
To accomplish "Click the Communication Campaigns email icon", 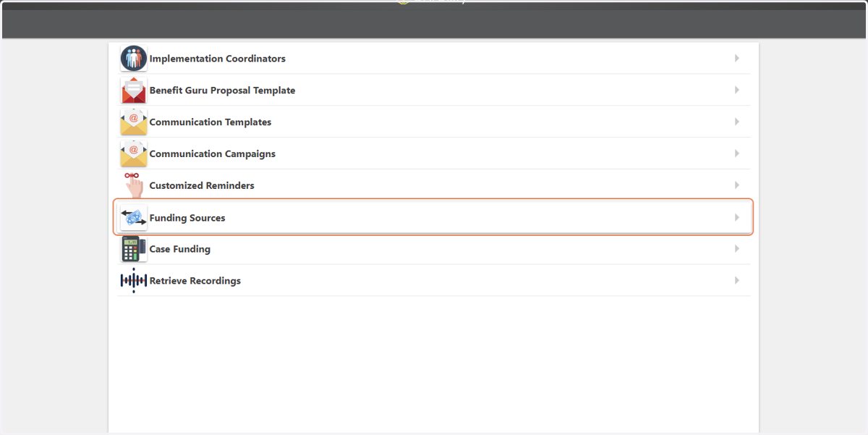I will (x=134, y=153).
